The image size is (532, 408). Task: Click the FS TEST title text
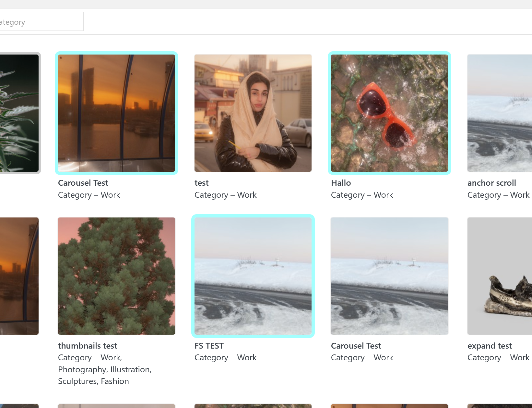tap(209, 346)
